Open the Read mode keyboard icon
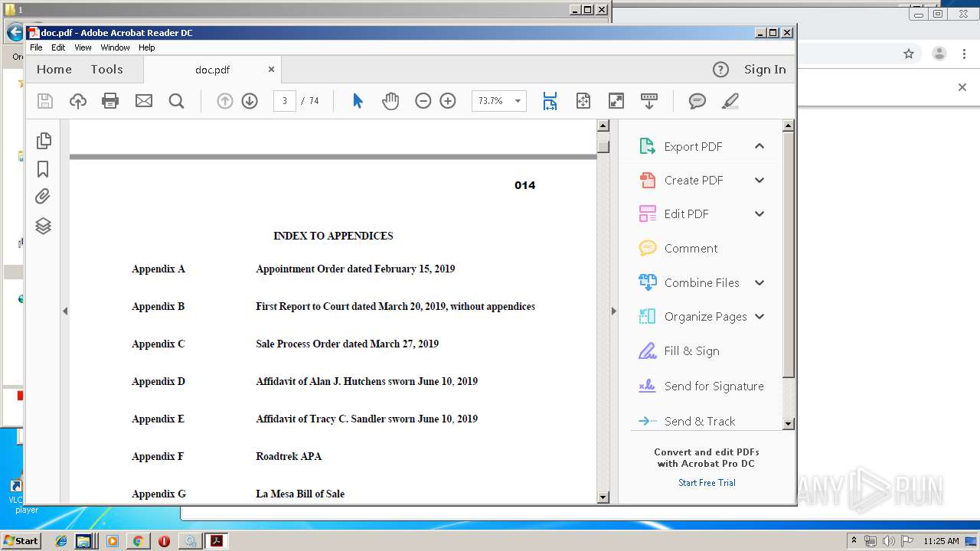This screenshot has width=980, height=551. pyautogui.click(x=649, y=101)
